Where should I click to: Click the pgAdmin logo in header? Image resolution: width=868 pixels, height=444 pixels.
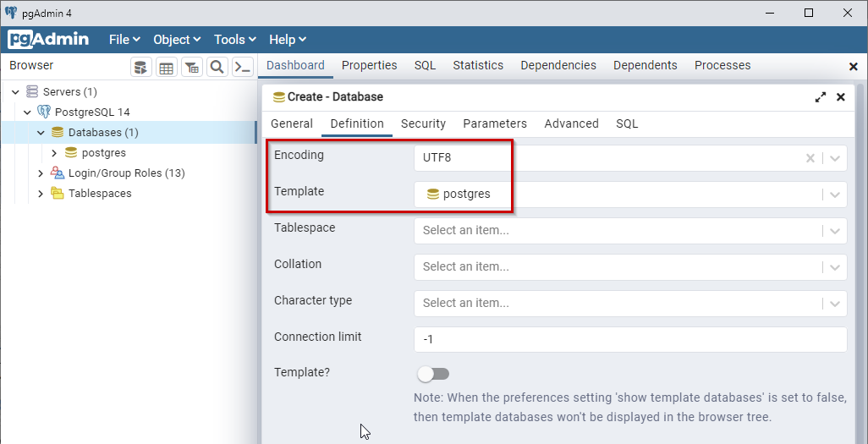pyautogui.click(x=49, y=39)
